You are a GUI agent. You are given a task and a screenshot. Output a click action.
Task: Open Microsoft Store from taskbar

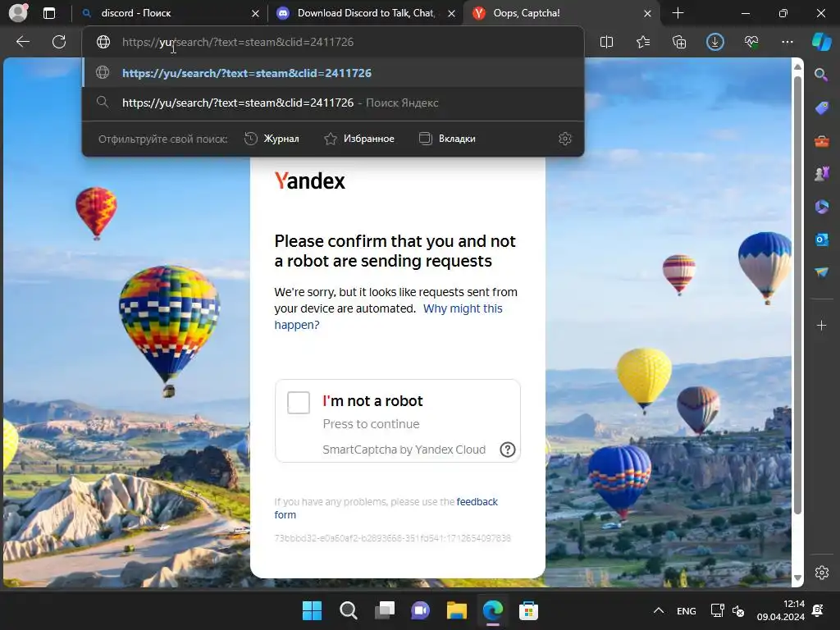pos(529,610)
